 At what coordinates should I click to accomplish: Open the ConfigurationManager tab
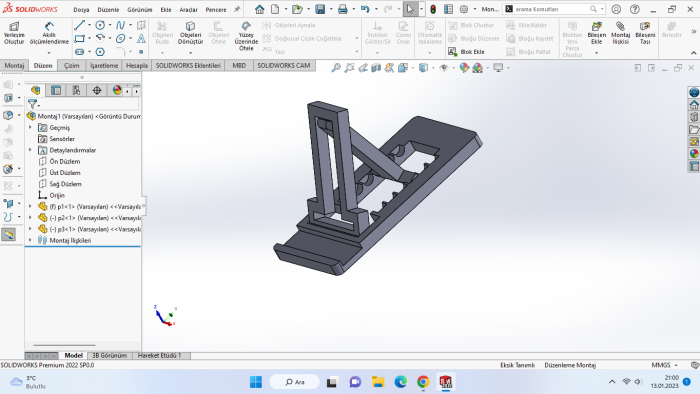[76, 91]
